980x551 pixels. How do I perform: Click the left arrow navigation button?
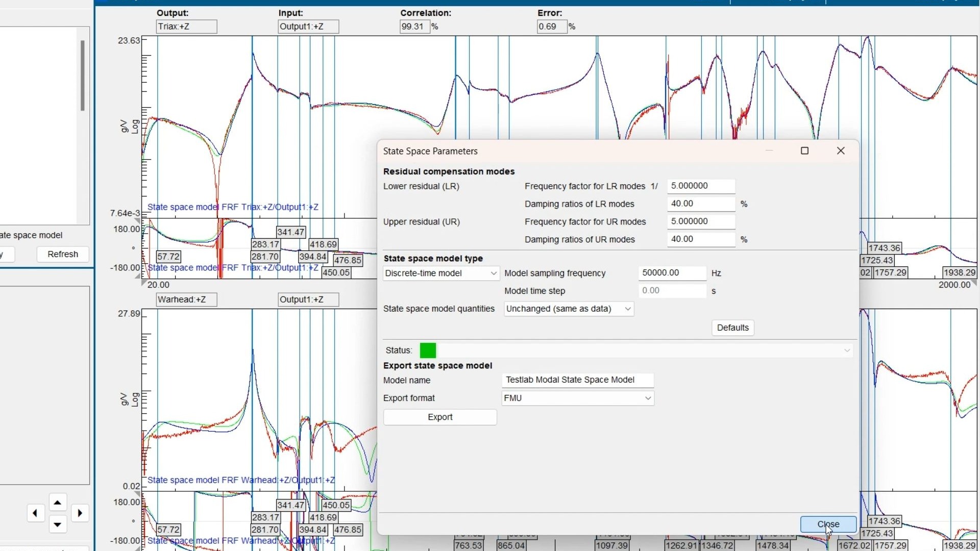point(35,513)
